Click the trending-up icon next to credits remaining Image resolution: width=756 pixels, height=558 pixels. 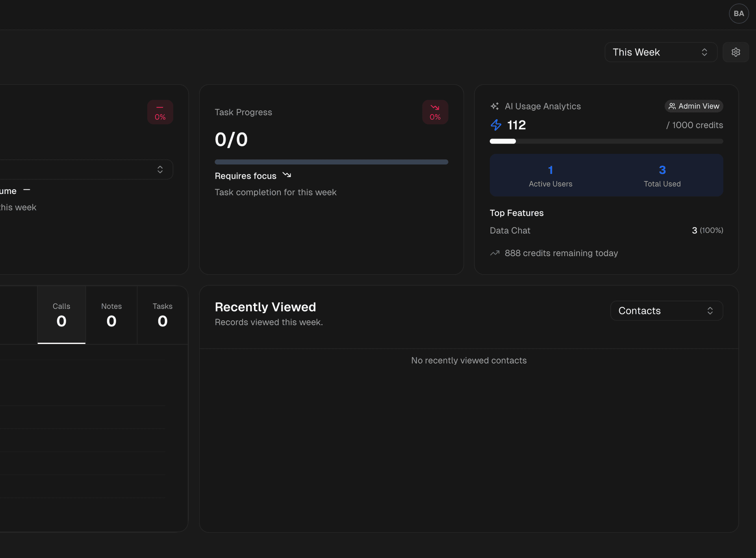(x=495, y=253)
